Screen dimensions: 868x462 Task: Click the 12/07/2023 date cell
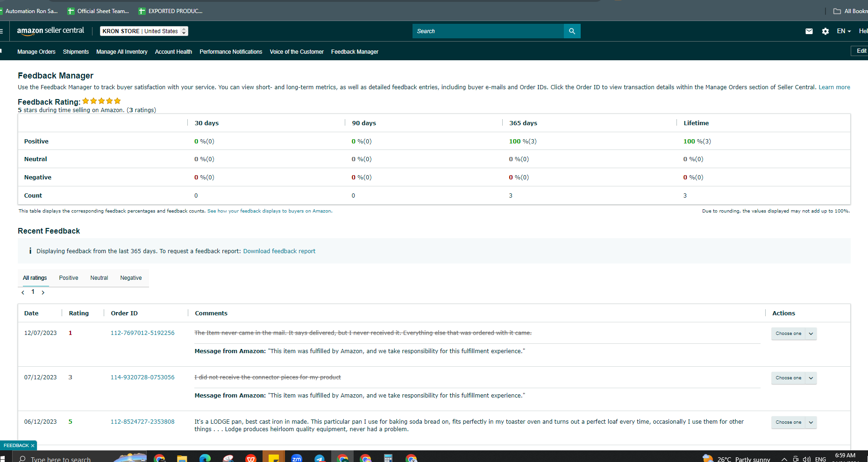(41, 333)
